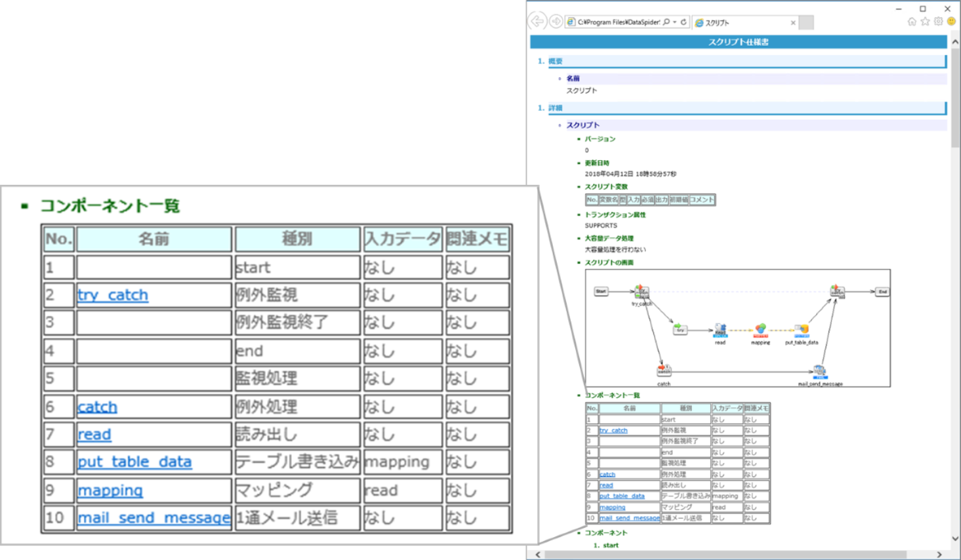The height and width of the screenshot is (560, 961).
Task: Click the browser Forward arrow button
Action: click(x=556, y=22)
